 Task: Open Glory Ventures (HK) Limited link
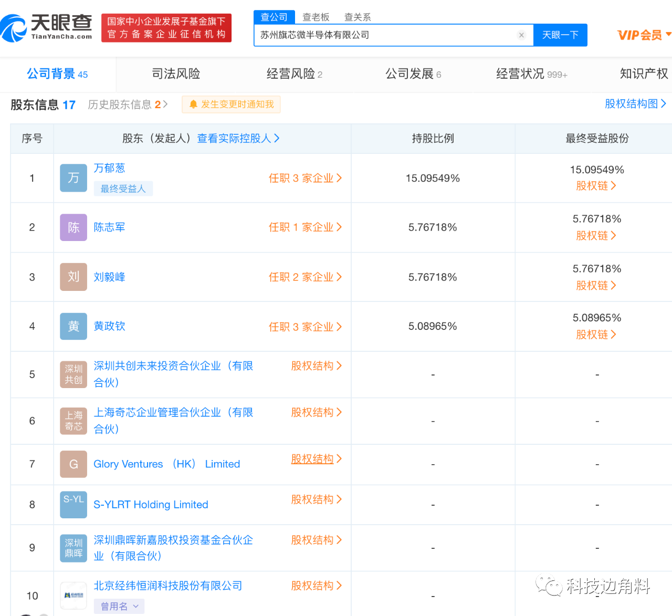pos(166,464)
